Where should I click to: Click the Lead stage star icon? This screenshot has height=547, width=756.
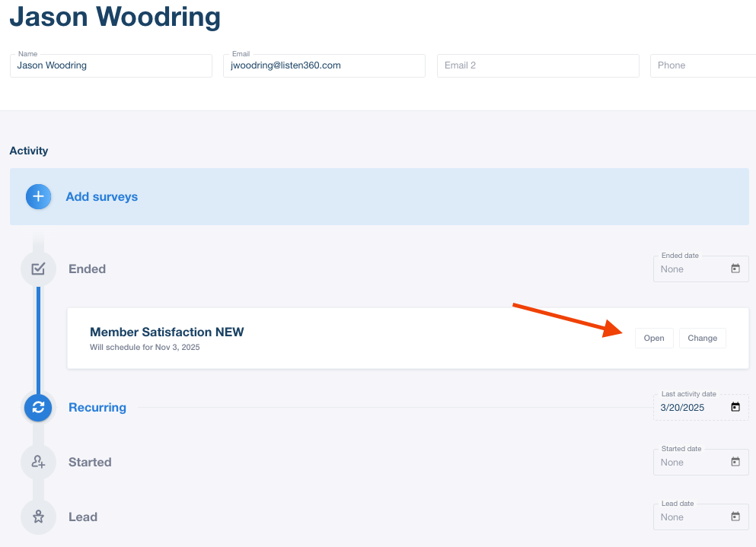(x=38, y=517)
